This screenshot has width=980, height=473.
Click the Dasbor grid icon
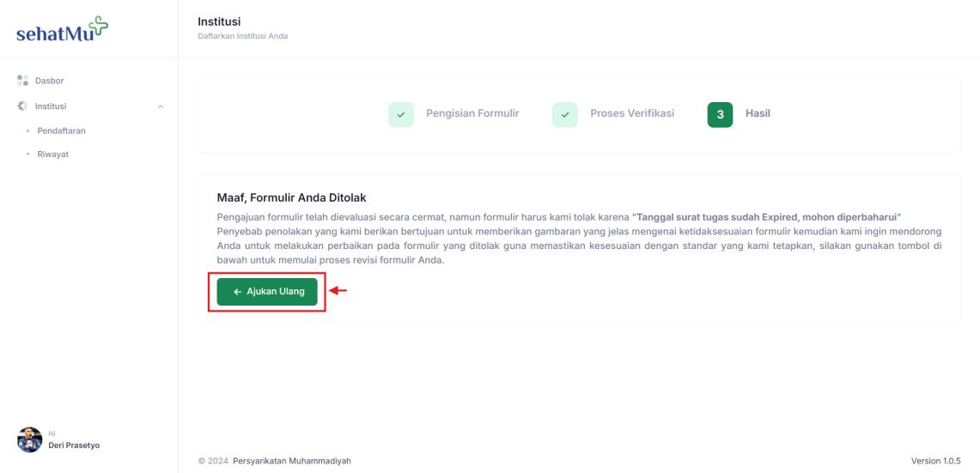(x=22, y=81)
